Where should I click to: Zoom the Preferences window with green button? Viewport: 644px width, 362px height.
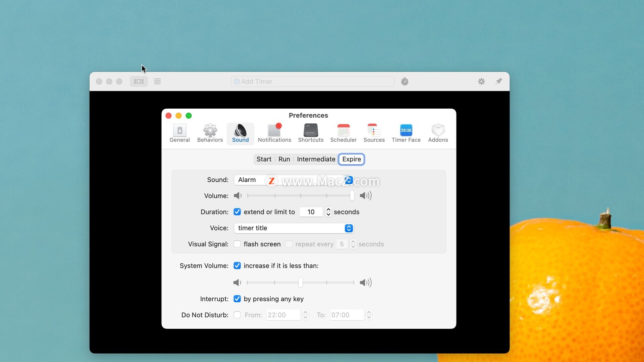pos(189,116)
